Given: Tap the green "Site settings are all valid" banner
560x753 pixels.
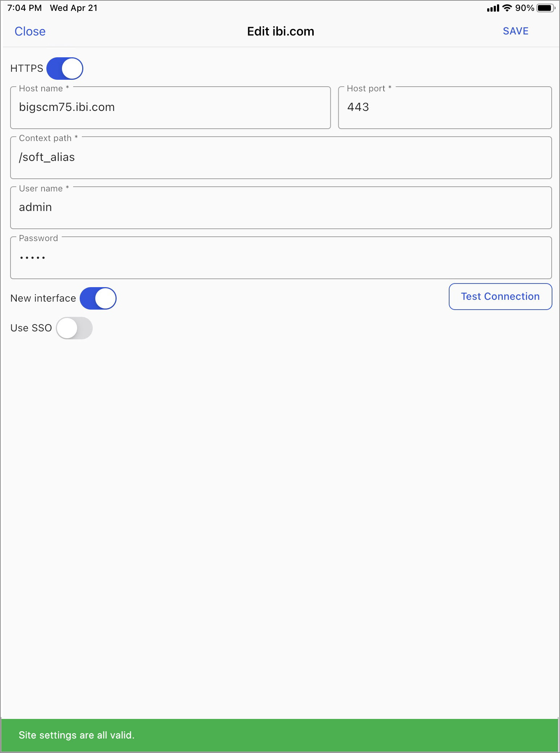Looking at the screenshot, I should pyautogui.click(x=280, y=735).
